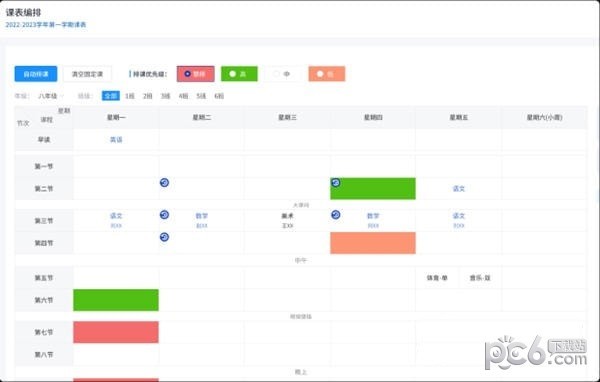Click 音乐-双 in Friday 第五节 cell
600x382 pixels.
(x=480, y=278)
